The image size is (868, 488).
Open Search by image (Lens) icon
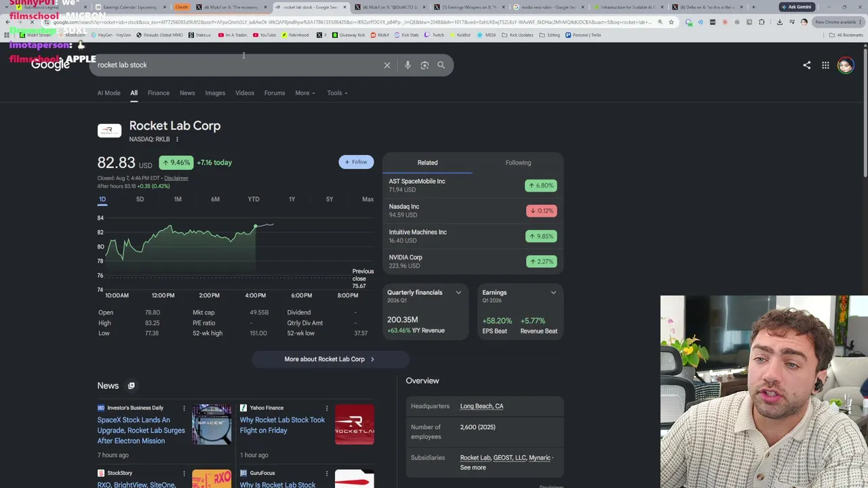[x=425, y=65]
